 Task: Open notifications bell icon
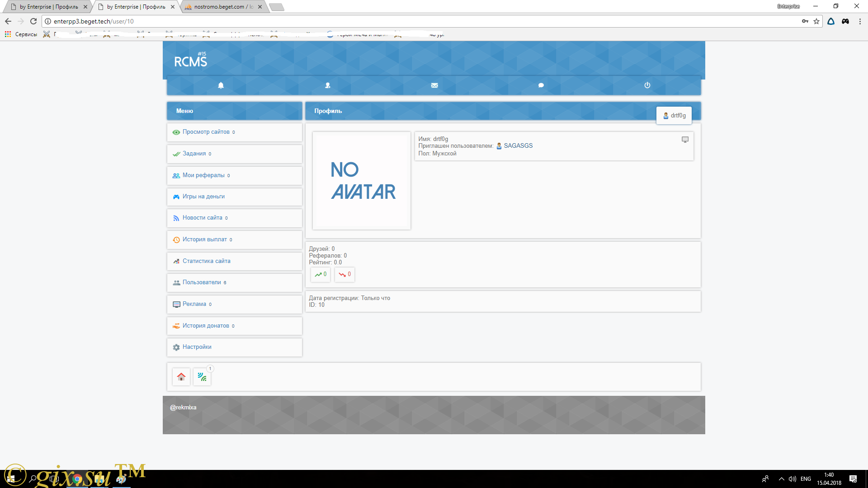click(221, 85)
